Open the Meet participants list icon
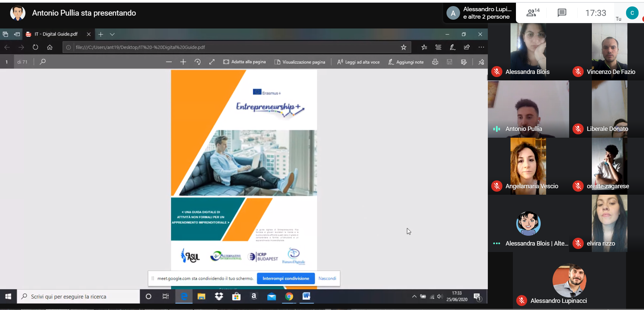 coord(533,13)
